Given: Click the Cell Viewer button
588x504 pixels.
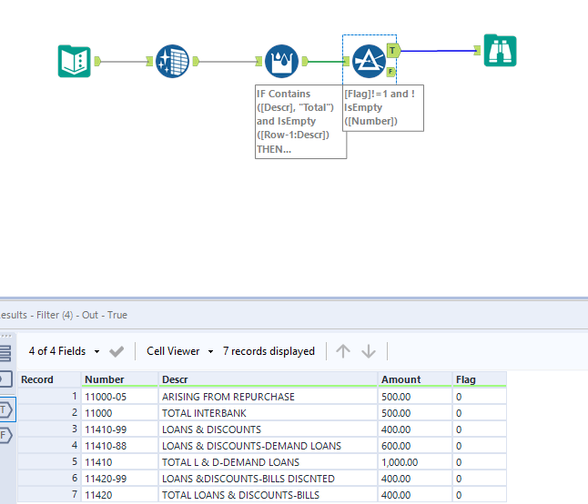Looking at the screenshot, I should pos(173,351).
